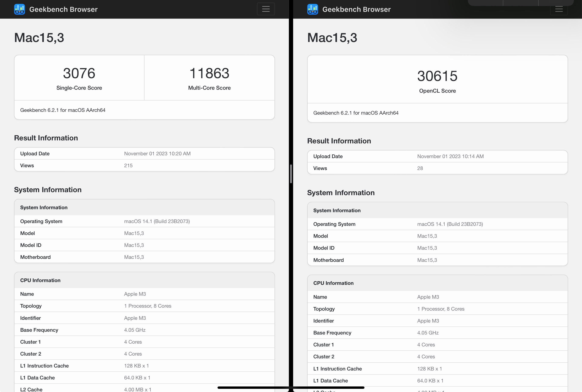Click the Single-Core Score label
The width and height of the screenshot is (582, 392).
click(x=79, y=88)
